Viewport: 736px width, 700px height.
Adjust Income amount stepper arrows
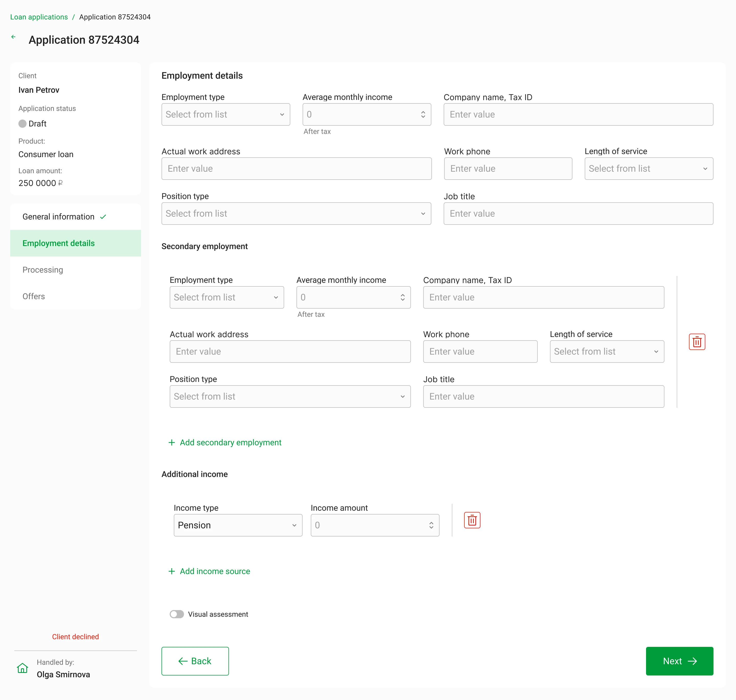[431, 525]
